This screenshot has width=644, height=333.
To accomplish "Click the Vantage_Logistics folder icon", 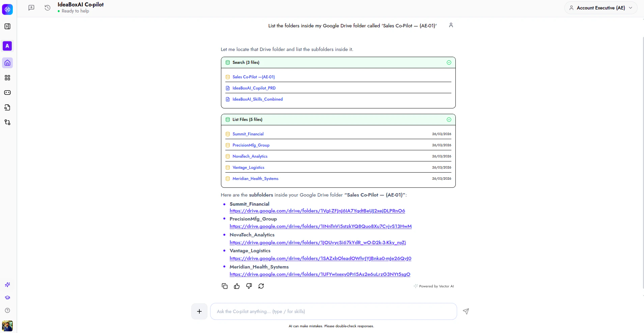I will (228, 168).
